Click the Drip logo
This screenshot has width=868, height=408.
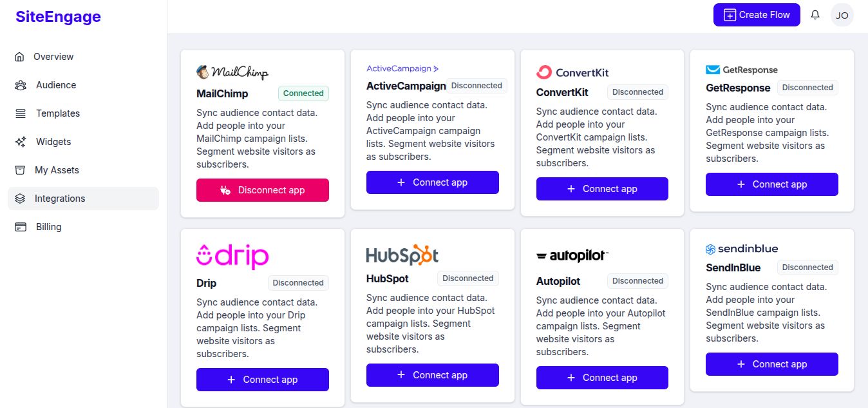click(232, 256)
